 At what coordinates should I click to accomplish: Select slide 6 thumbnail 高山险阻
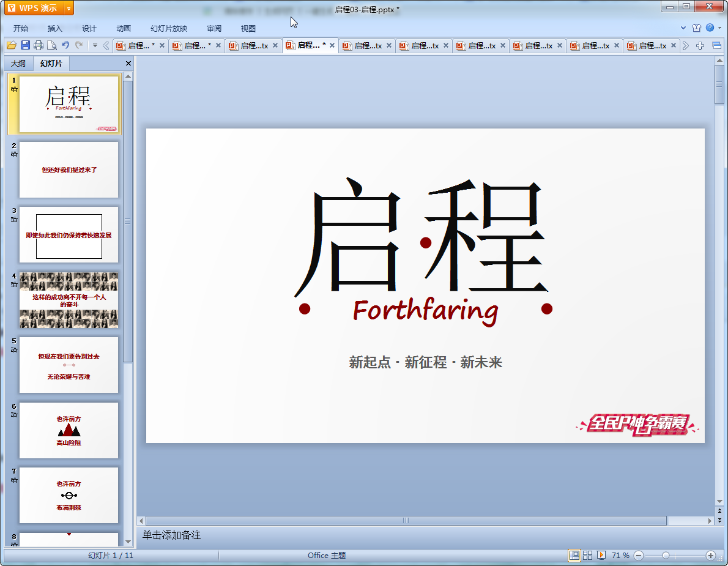[69, 430]
